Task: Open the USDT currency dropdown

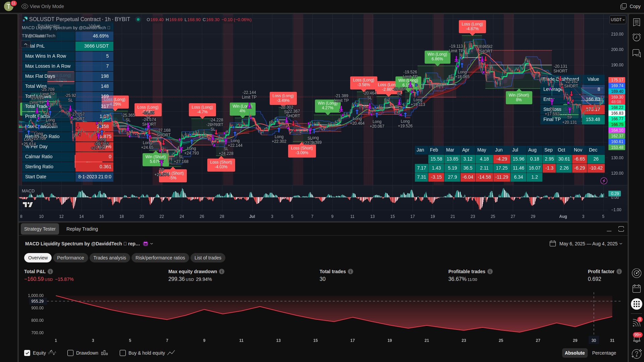Action: [x=618, y=20]
